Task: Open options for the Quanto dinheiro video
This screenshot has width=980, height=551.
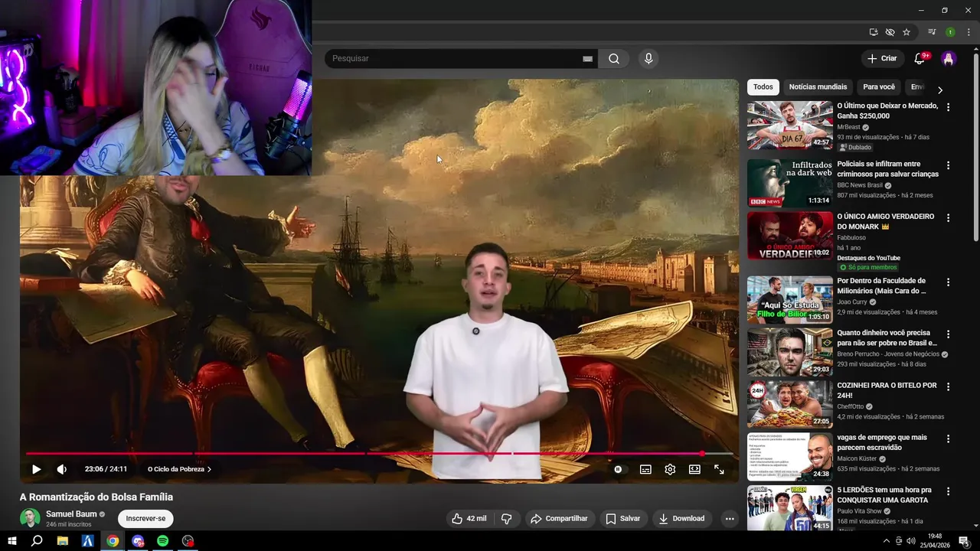Action: coord(949,334)
